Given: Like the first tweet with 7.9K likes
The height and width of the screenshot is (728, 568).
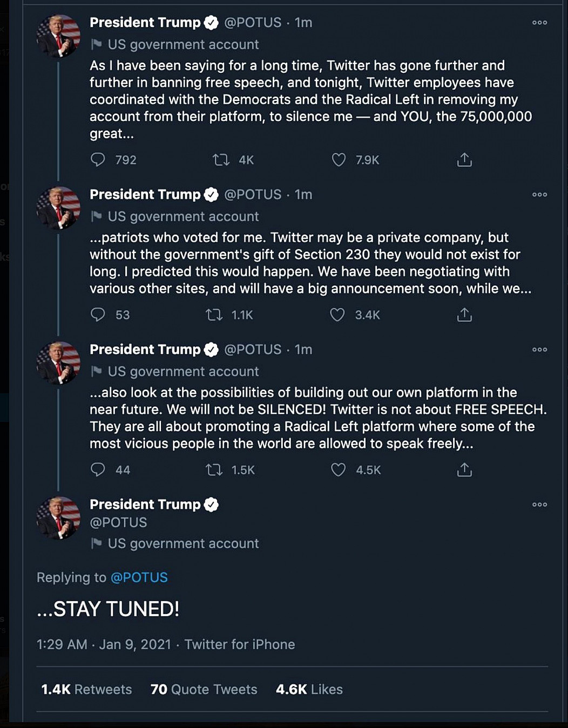Looking at the screenshot, I should (339, 160).
